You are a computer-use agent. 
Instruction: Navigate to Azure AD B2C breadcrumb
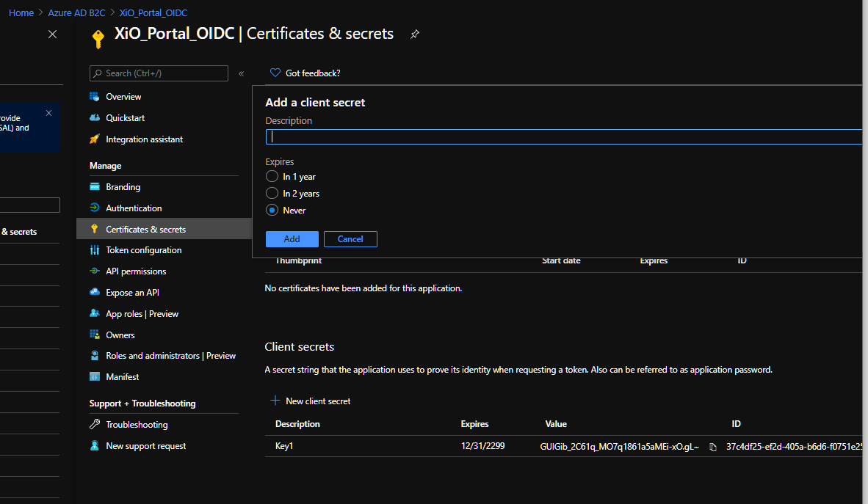[x=76, y=12]
